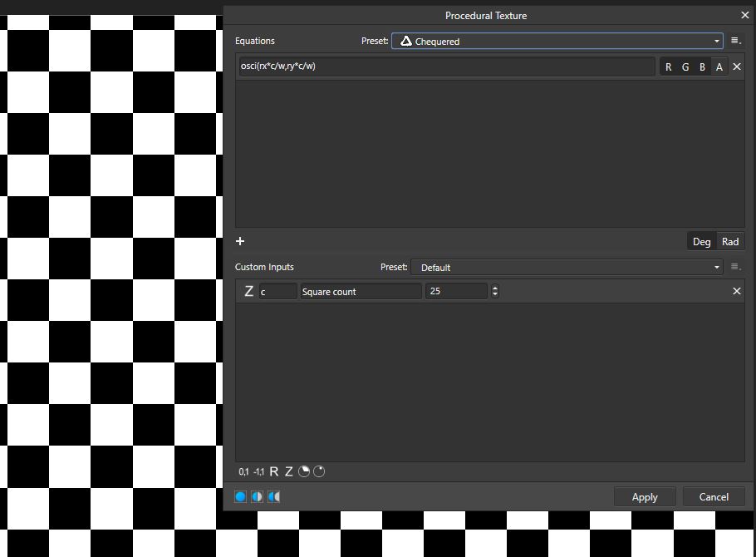Add a colour (RGB) custom input

304,472
